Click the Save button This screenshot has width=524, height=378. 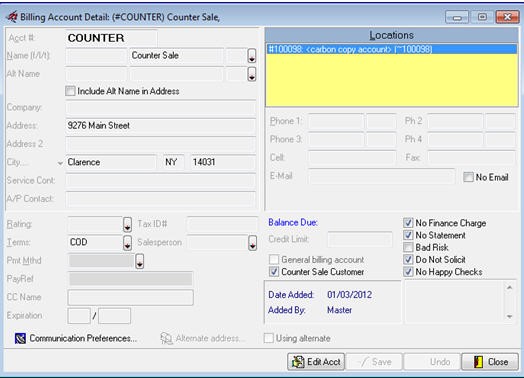tap(374, 362)
